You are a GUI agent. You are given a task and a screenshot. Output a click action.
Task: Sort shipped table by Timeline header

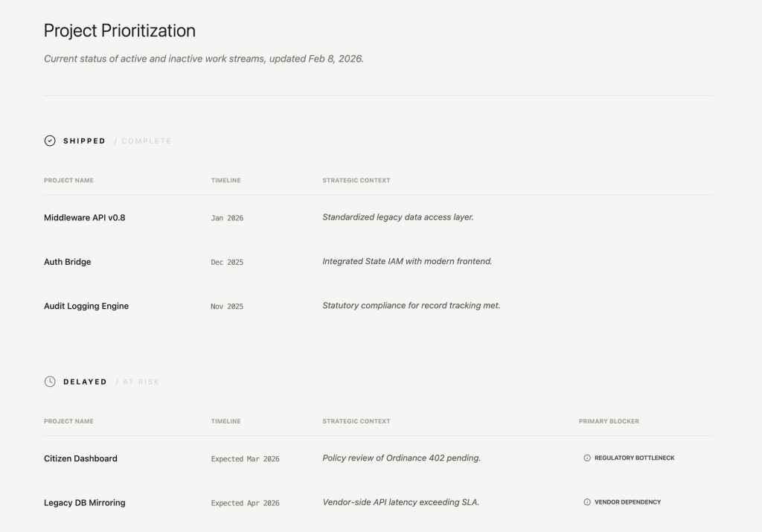[225, 181]
